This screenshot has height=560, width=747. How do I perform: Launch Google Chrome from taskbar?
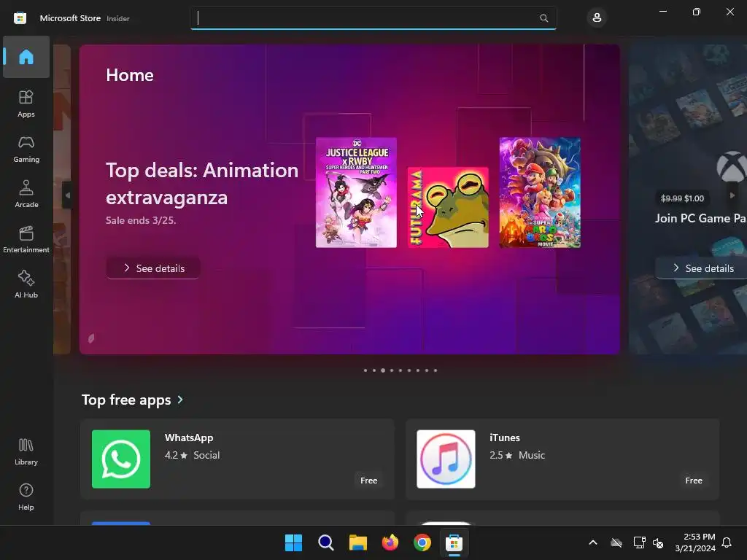(422, 542)
